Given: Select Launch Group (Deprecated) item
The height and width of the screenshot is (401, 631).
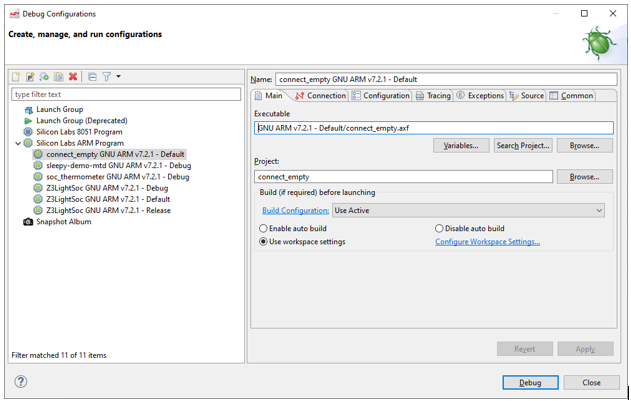Looking at the screenshot, I should [x=82, y=120].
